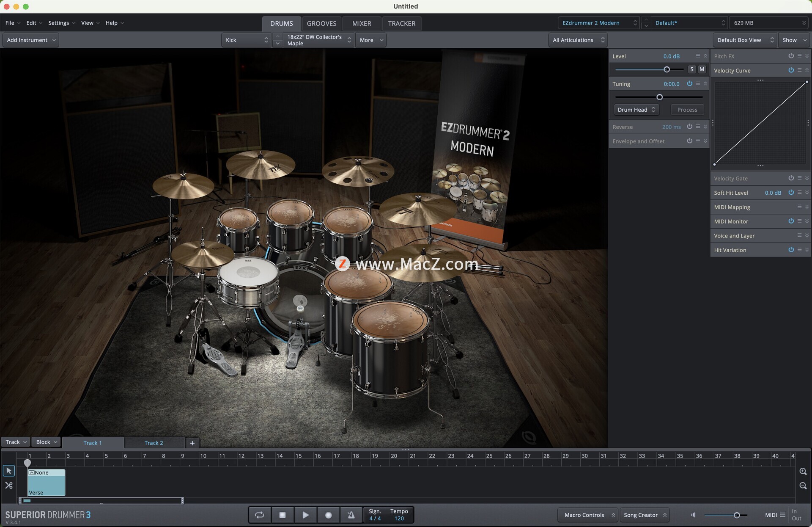Open the MIDI Mapping menu icon

click(x=799, y=207)
